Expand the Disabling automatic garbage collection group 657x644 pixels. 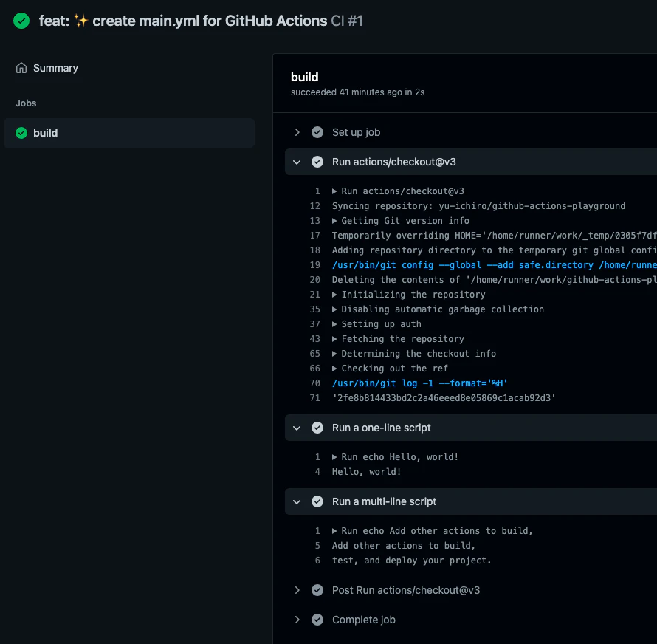tap(334, 309)
